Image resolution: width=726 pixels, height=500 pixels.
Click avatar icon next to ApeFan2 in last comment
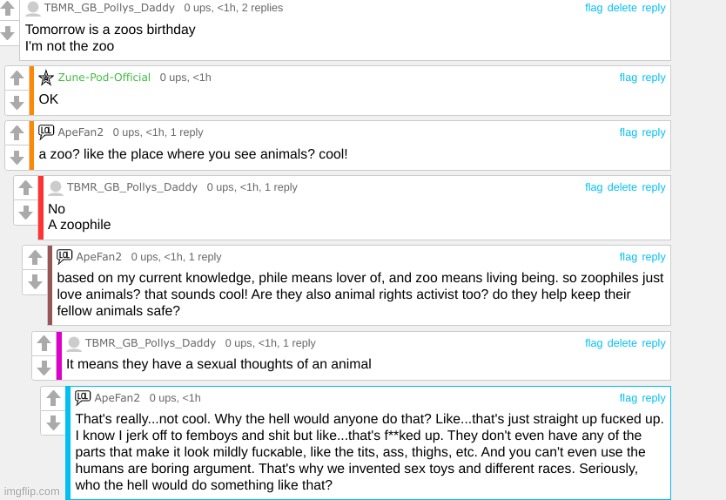pyautogui.click(x=83, y=398)
